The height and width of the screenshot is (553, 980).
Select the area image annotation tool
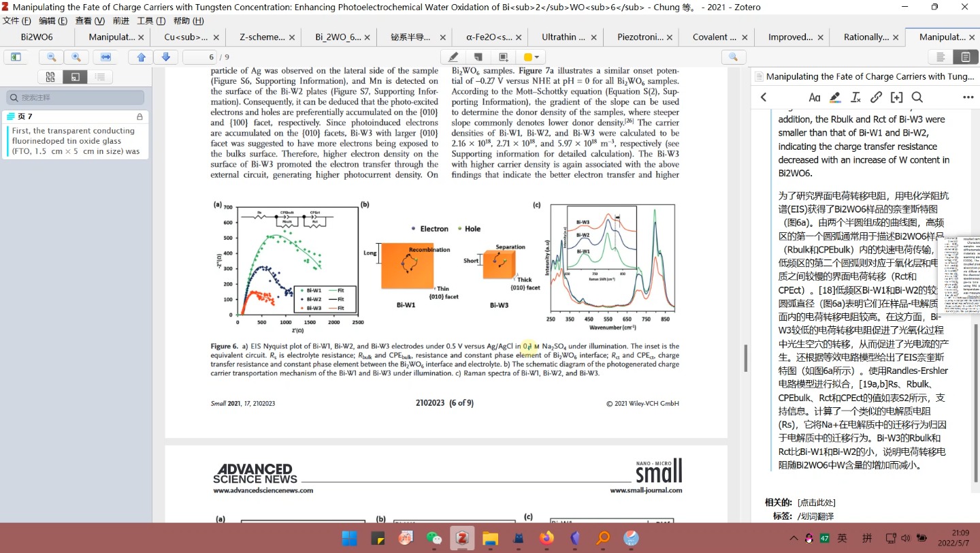(504, 57)
